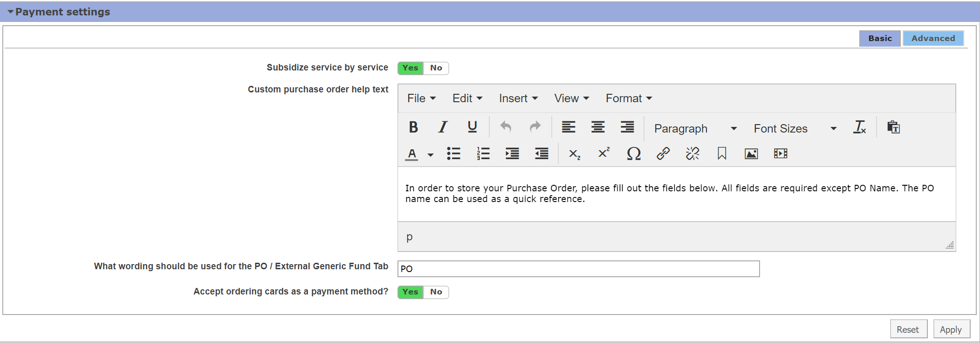Viewport: 980px width, 343px height.
Task: Switch to the Advanced tab
Action: coord(933,38)
